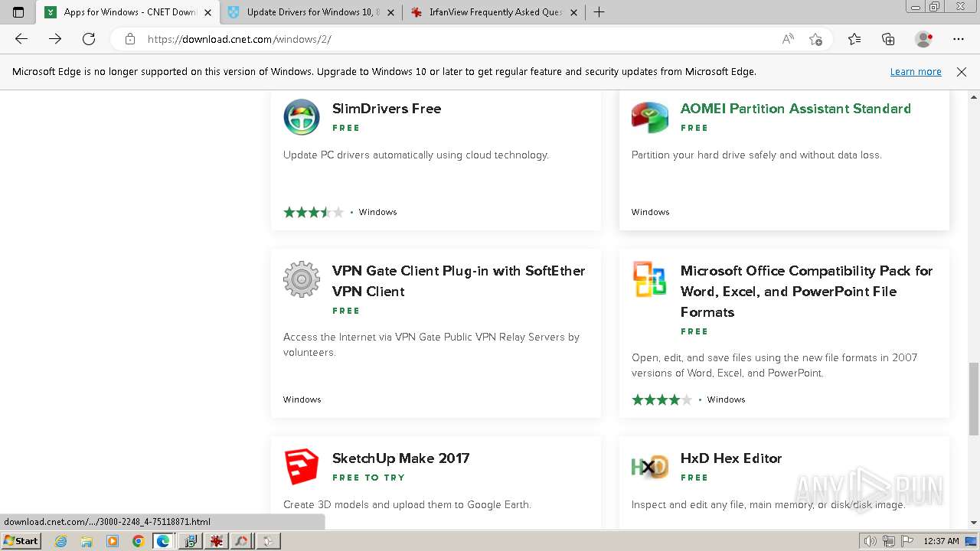This screenshot has height=551, width=980.
Task: Open the Windows Start menu
Action: pos(21,541)
